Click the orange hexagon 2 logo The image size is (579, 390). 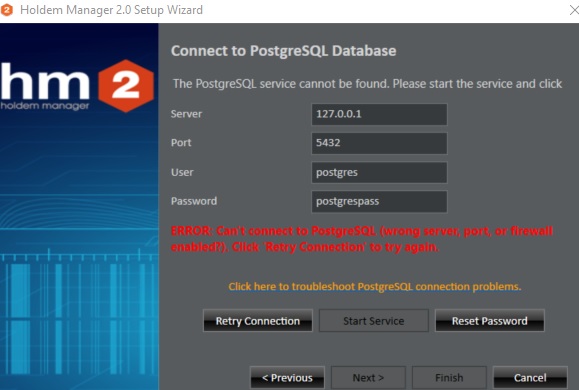126,86
